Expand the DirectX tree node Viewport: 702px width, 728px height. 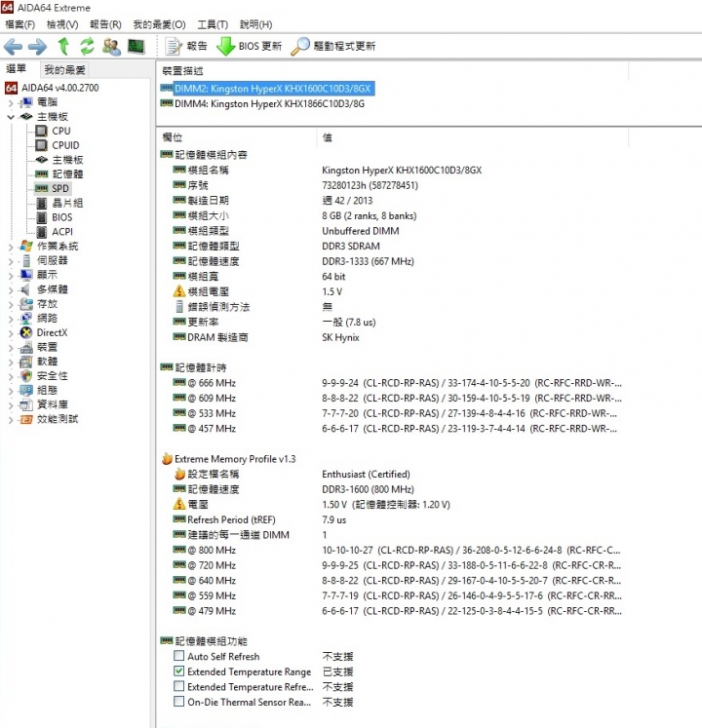11,333
